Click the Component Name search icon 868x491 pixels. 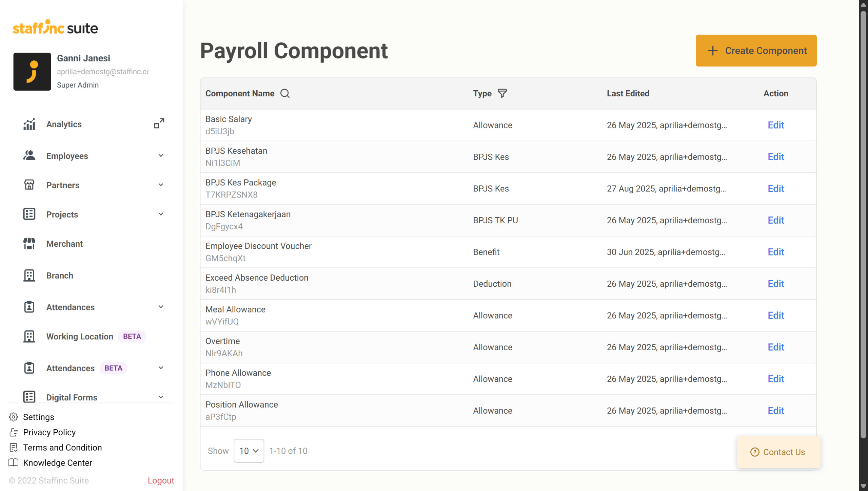[285, 93]
